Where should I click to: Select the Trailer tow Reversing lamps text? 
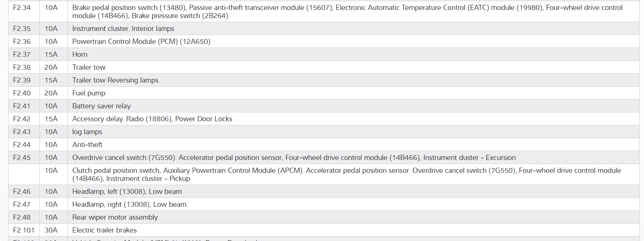[115, 80]
